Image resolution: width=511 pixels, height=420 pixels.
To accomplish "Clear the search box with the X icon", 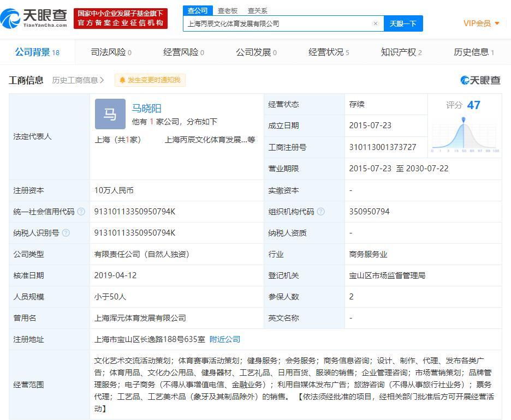I will pos(376,23).
